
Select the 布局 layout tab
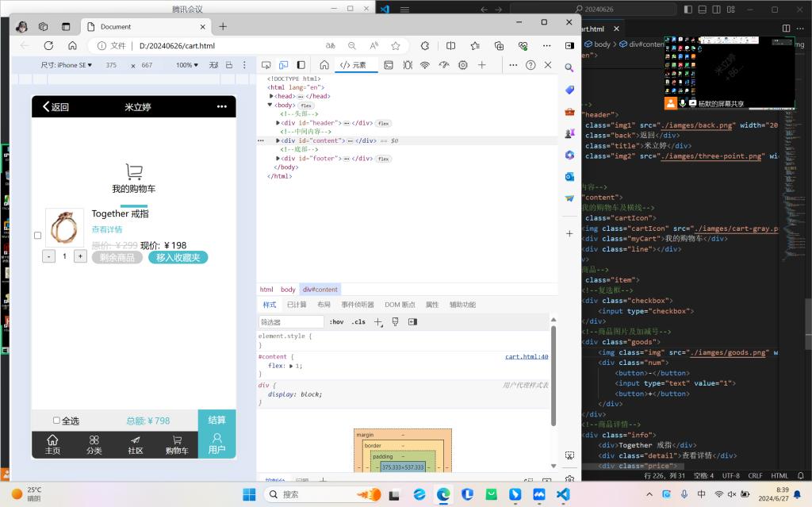[324, 305]
